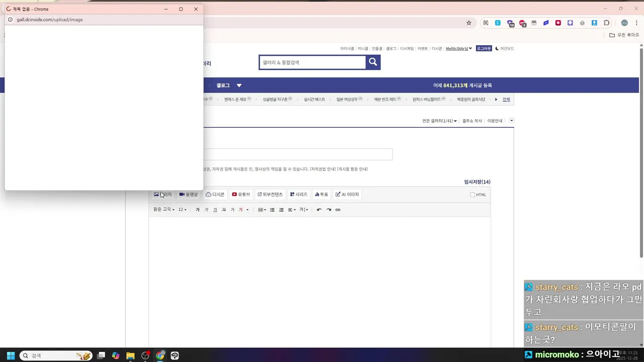This screenshot has height=362, width=644.
Task: Toggle italic text formatting
Action: coord(206,210)
